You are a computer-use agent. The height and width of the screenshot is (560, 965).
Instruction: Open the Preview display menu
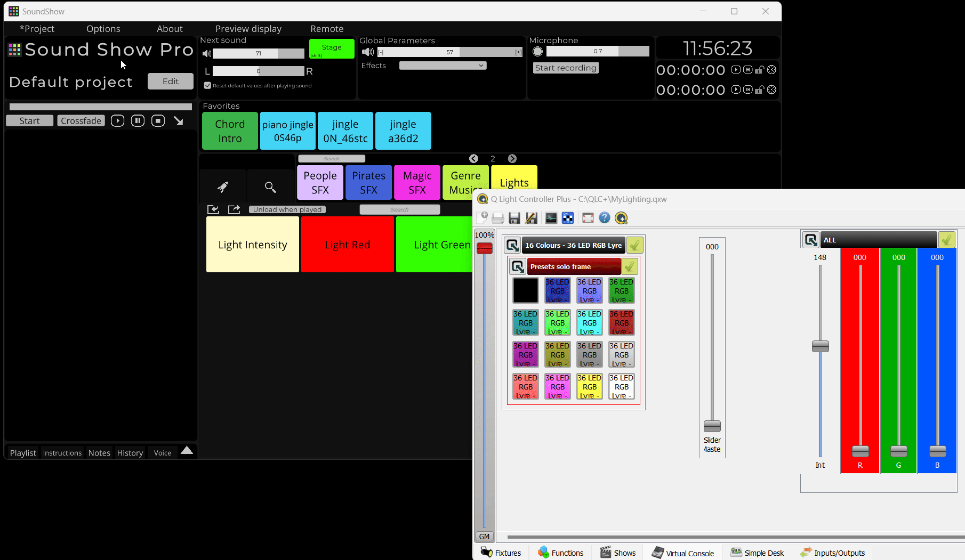click(248, 29)
